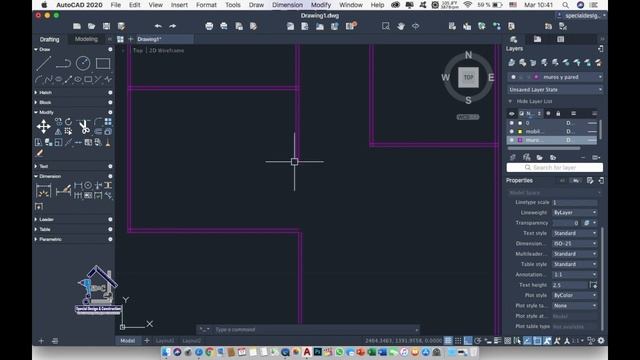
Task: Expand the Leader panel section
Action: click(36, 220)
